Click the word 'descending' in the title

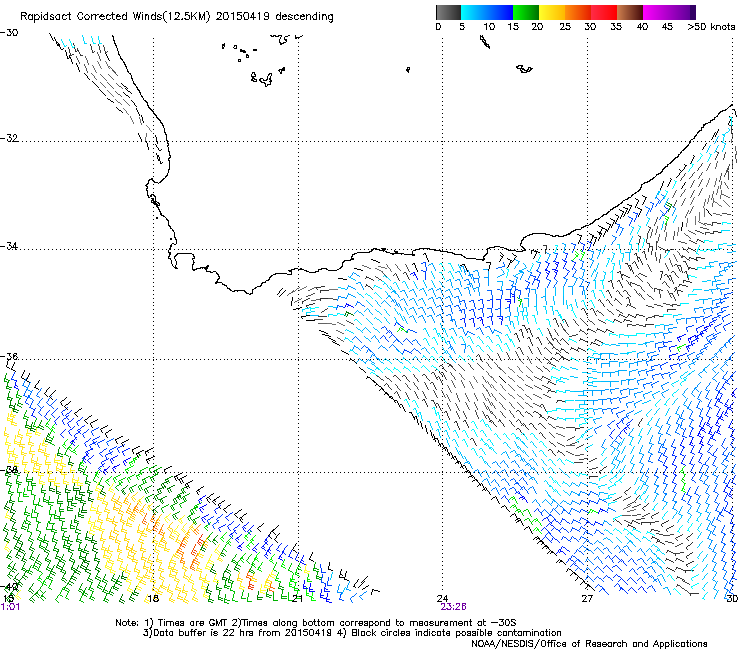pyautogui.click(x=304, y=17)
